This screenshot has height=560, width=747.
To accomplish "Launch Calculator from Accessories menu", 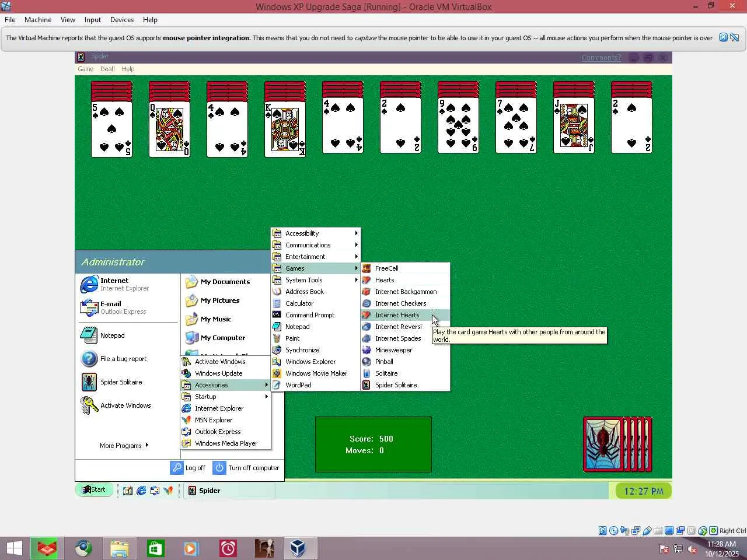I will [316, 303].
